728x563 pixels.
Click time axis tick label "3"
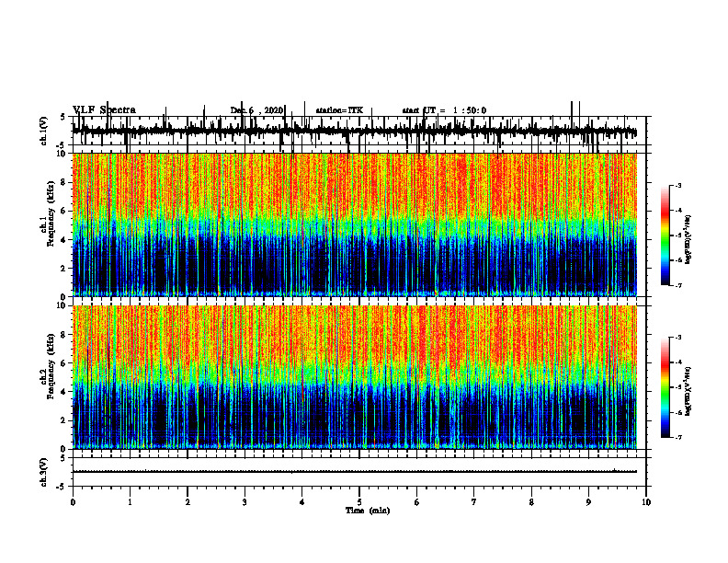tap(245, 502)
